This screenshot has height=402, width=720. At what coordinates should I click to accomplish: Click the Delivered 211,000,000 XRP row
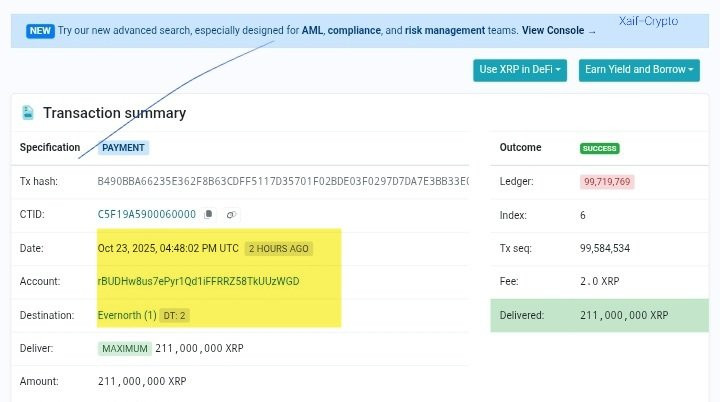599,315
